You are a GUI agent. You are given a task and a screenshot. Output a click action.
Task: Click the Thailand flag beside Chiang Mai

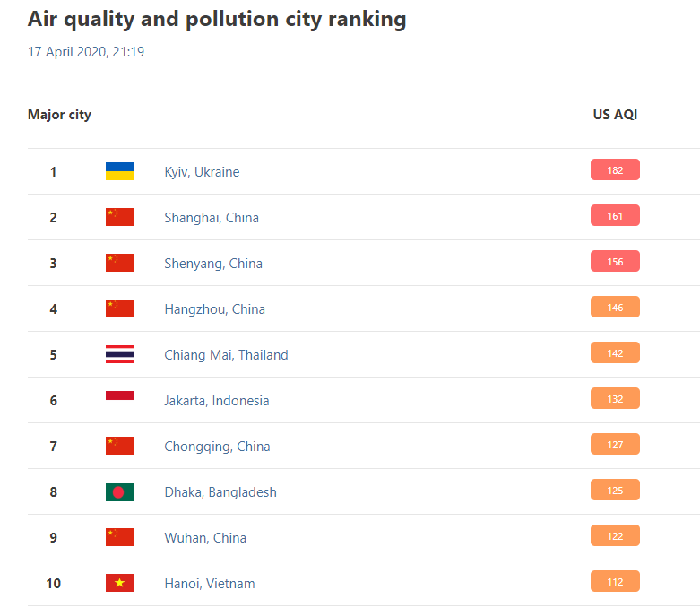(119, 354)
